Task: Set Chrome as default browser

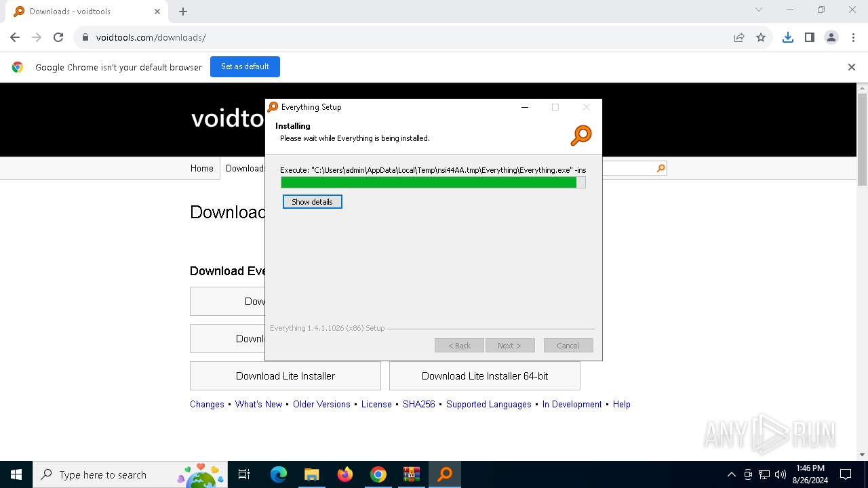Action: pyautogui.click(x=245, y=66)
